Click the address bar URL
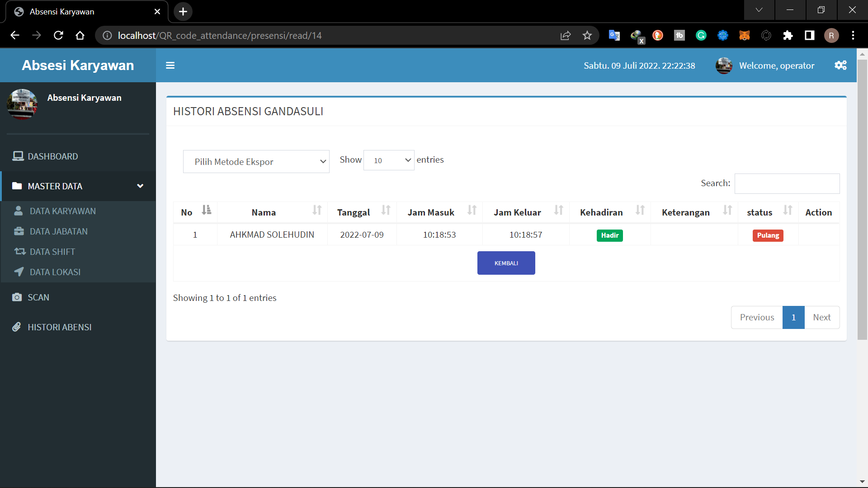Screen dimensions: 868x488 pos(220,35)
